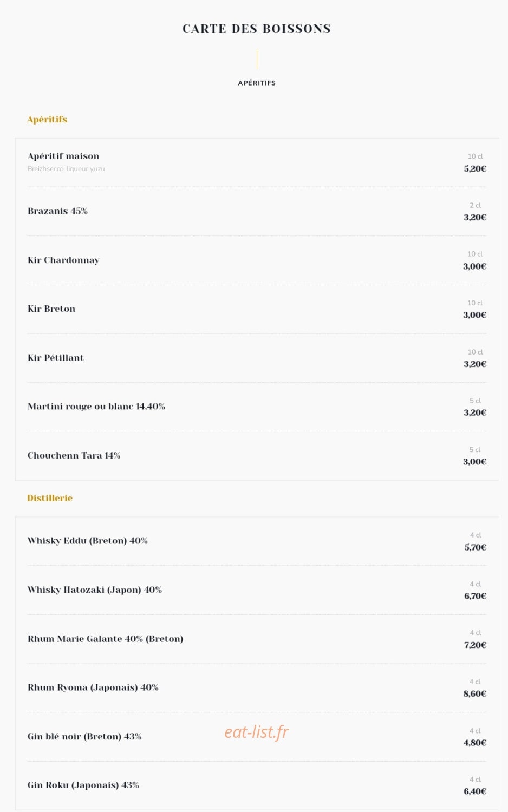Choose Kir Chardonnay from the menu
This screenshot has width=508, height=812.
click(x=63, y=260)
